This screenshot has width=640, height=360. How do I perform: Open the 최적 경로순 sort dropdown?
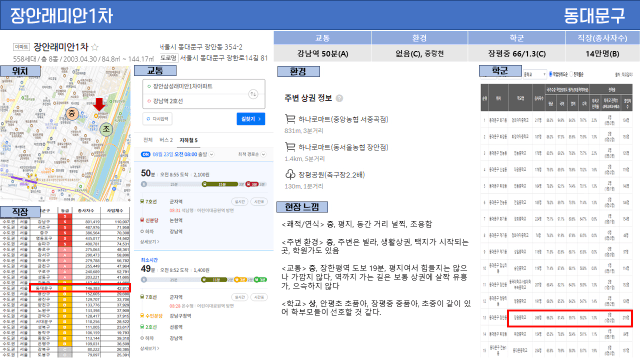[x=252, y=154]
